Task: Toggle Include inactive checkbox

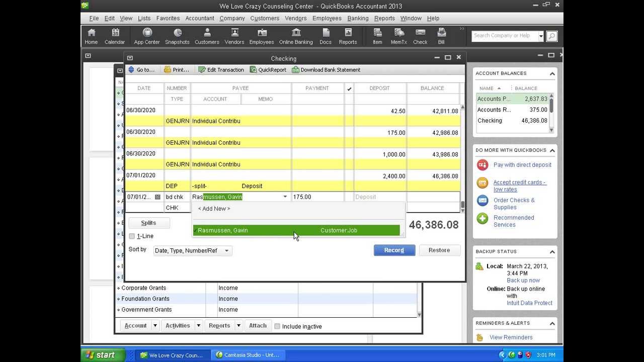Action: (x=277, y=326)
